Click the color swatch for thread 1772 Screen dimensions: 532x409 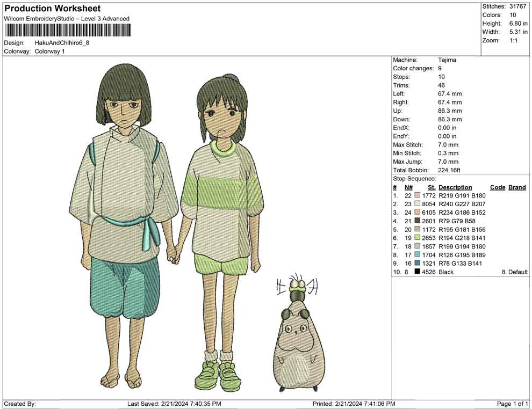pos(418,195)
